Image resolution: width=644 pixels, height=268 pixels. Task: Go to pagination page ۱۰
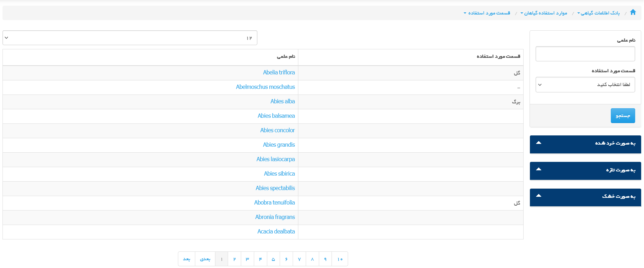click(x=340, y=259)
